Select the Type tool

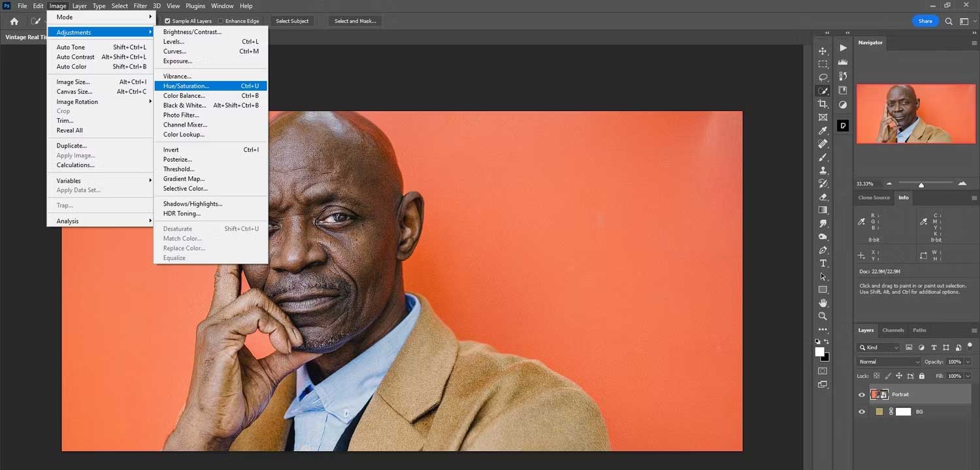[823, 263]
